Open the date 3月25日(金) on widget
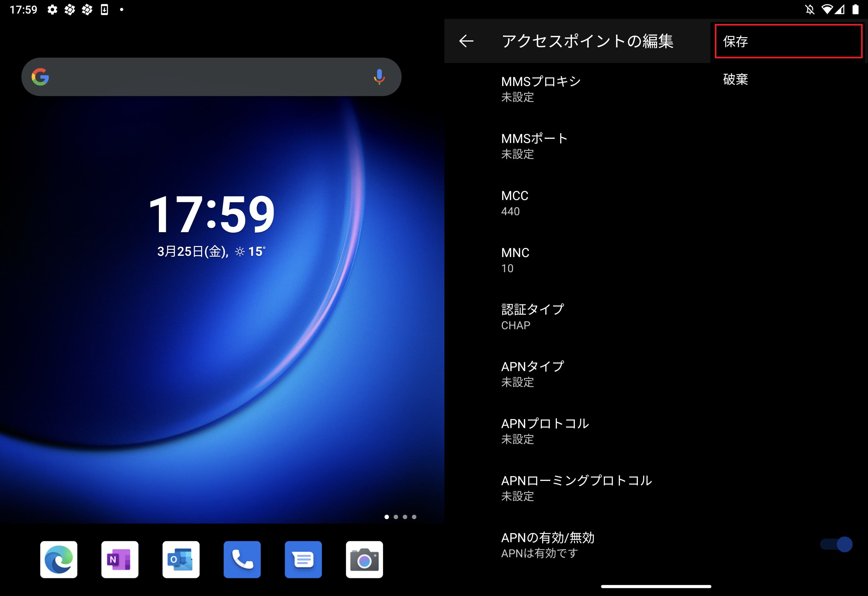This screenshot has height=596, width=868. pos(192,252)
